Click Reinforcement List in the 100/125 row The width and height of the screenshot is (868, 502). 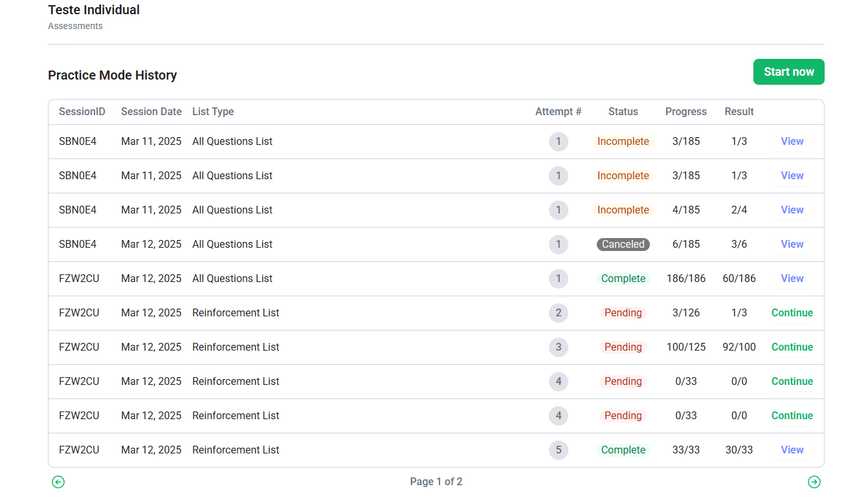(x=236, y=347)
